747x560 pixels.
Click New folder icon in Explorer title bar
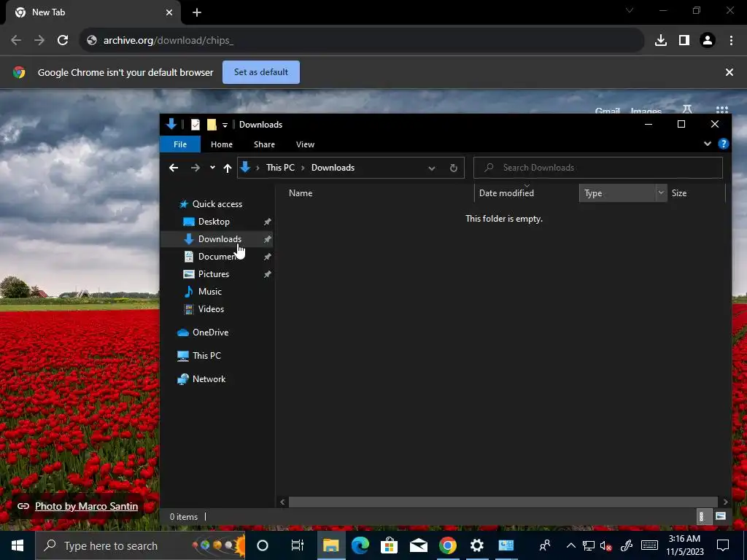212,124
